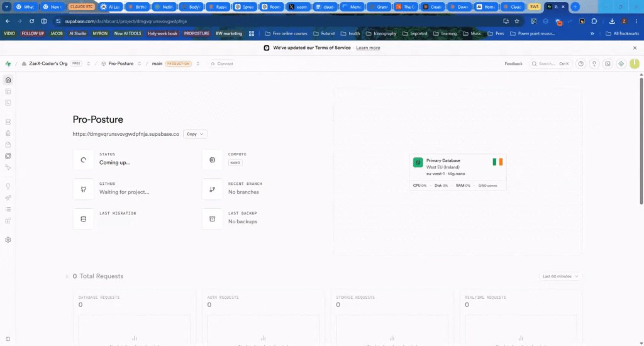Open the Copy URL dropdown
644x346 pixels.
point(195,134)
